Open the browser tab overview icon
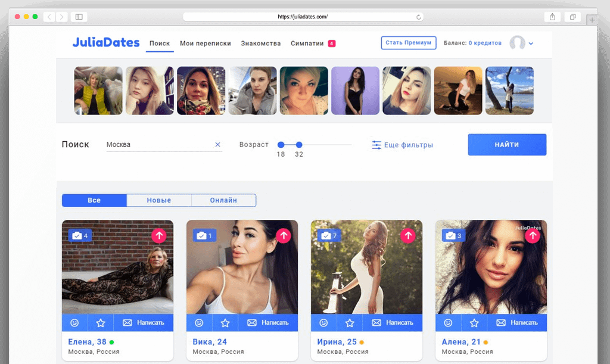Image resolution: width=610 pixels, height=364 pixels. coord(572,17)
